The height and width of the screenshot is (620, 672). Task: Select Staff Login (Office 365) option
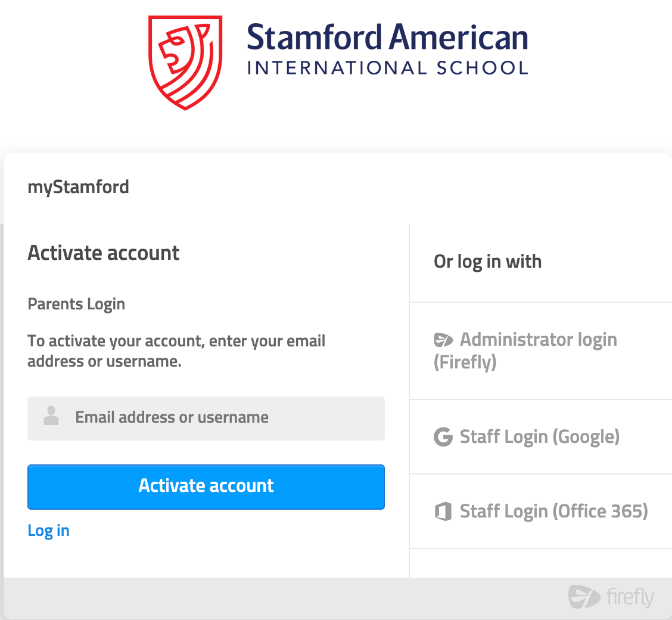point(541,511)
